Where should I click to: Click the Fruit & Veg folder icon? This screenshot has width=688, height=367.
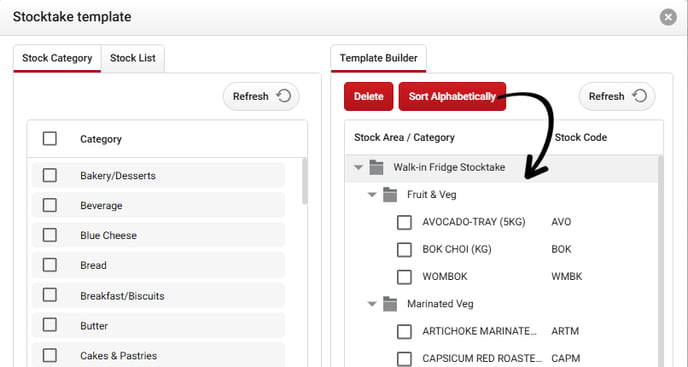[390, 194]
